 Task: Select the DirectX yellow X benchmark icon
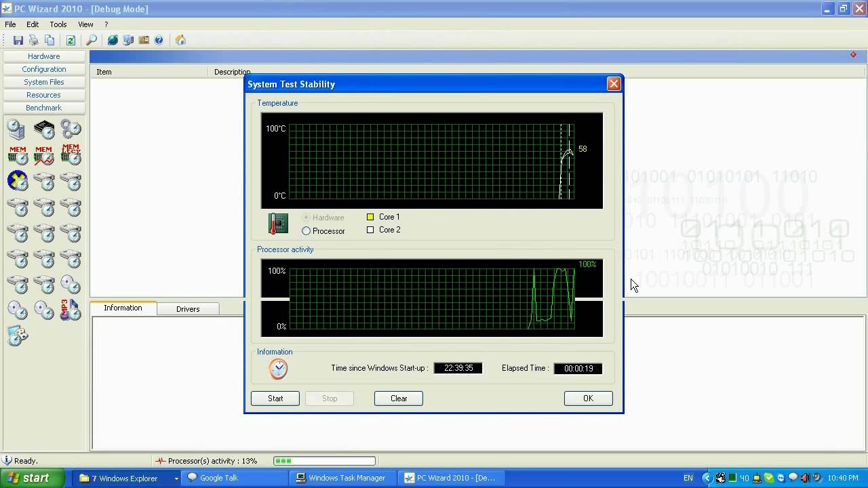click(x=17, y=180)
